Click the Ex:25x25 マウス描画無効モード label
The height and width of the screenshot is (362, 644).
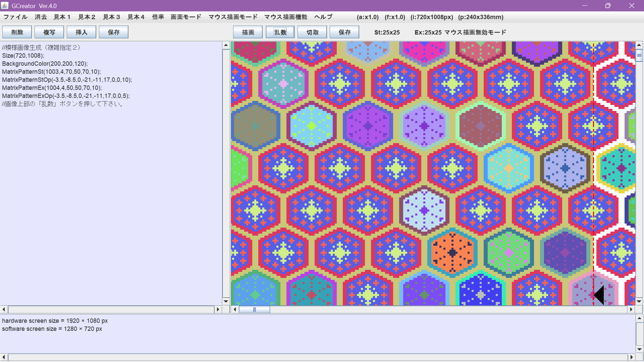pos(460,33)
